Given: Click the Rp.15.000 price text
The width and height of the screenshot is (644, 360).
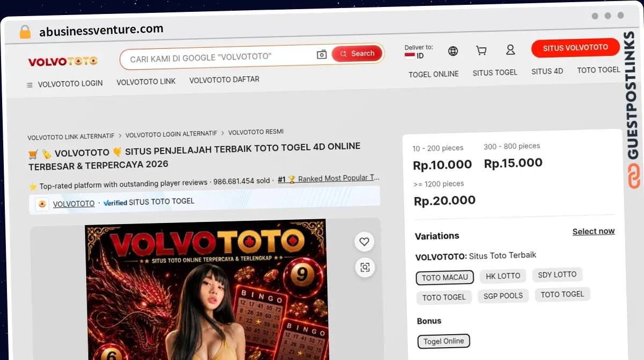Looking at the screenshot, I should 513,163.
